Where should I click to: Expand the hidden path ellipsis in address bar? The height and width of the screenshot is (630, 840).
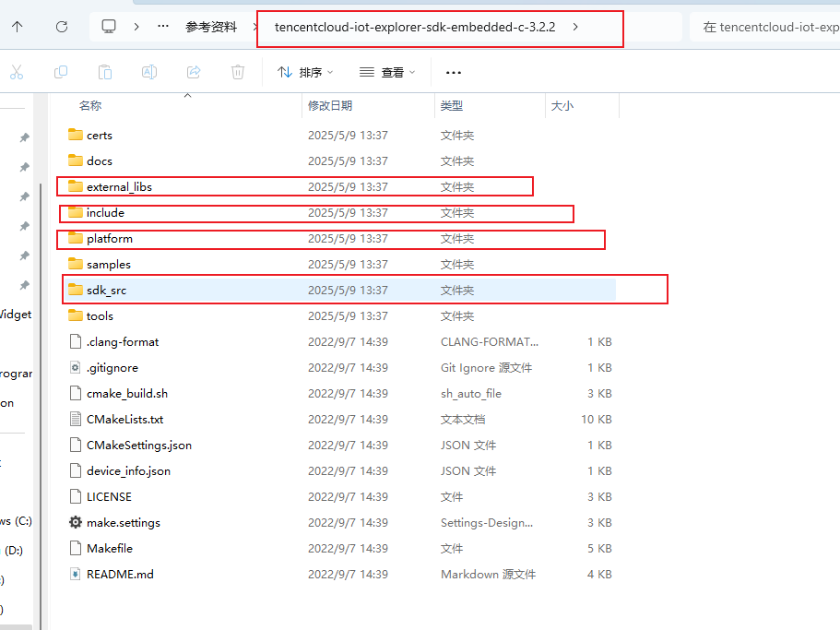pyautogui.click(x=163, y=26)
